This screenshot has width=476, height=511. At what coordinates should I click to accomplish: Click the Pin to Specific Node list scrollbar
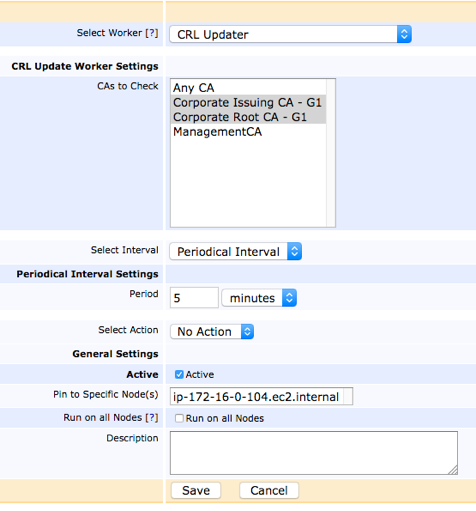click(x=347, y=396)
